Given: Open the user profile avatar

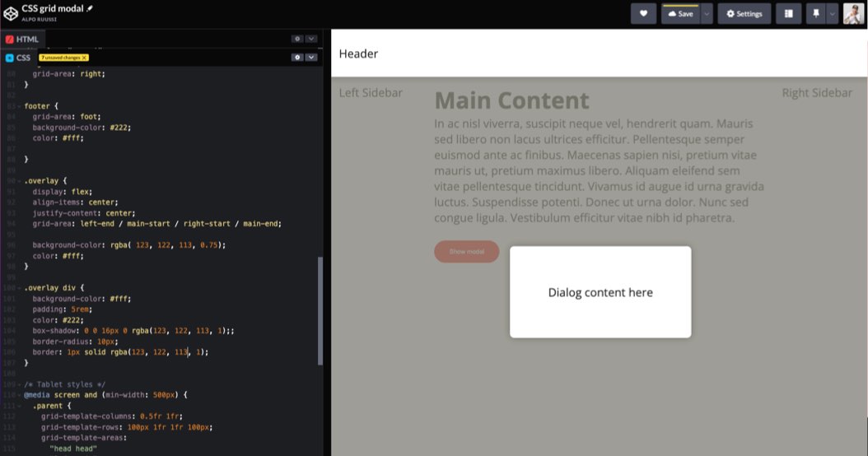Looking at the screenshot, I should 853,14.
